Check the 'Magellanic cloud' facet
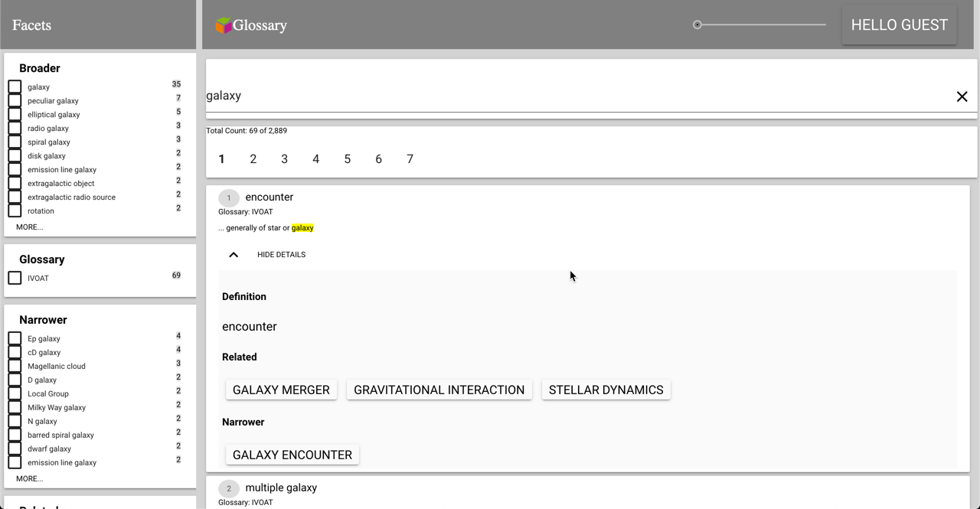The image size is (980, 509). (15, 366)
